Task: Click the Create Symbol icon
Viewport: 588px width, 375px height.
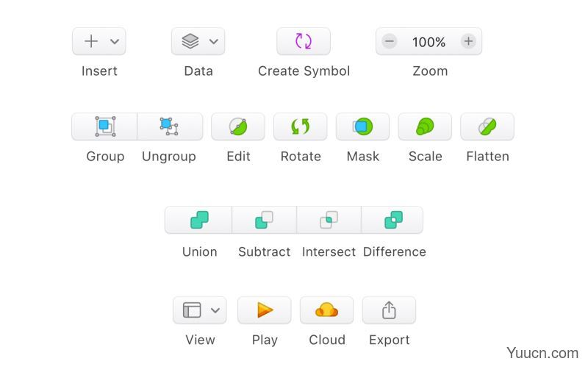Action: point(304,41)
